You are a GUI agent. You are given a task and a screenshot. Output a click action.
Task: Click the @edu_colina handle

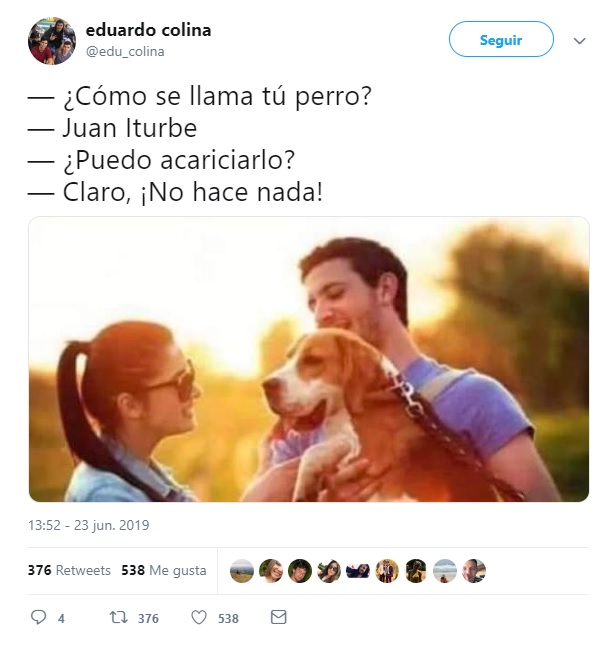[x=125, y=51]
